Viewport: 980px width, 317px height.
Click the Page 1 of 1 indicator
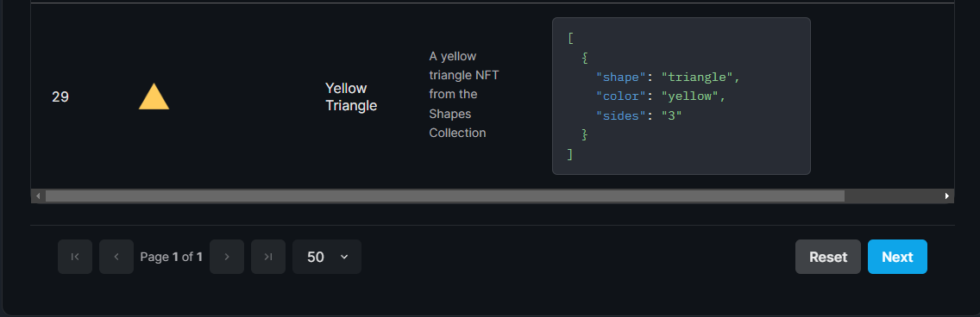(172, 257)
